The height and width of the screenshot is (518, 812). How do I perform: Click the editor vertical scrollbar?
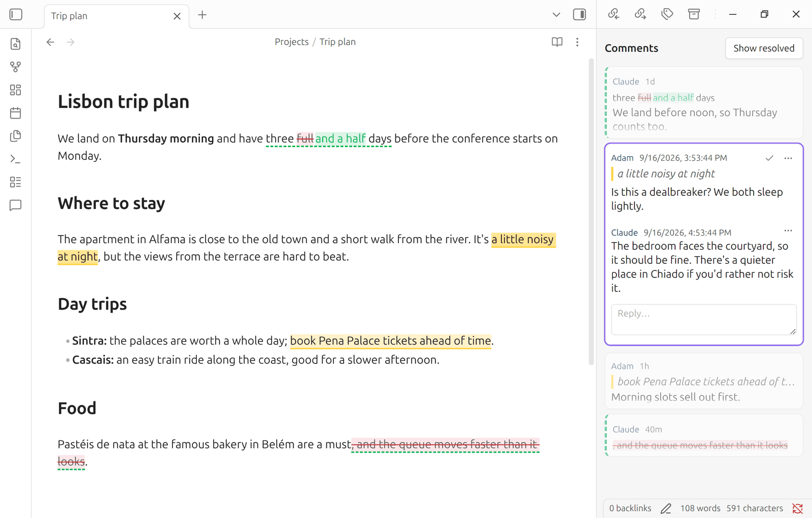[591, 212]
